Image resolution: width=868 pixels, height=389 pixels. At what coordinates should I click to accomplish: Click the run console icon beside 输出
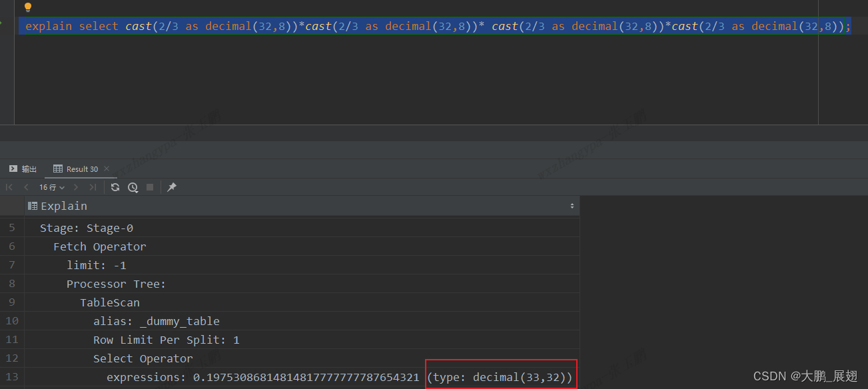[13, 169]
